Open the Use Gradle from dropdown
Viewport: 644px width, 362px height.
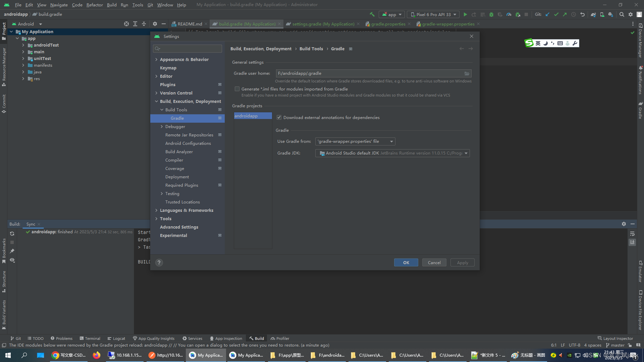click(x=355, y=141)
